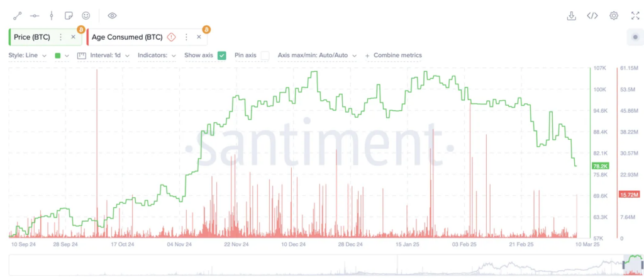Uncheck the Show axis checkbox
The height and width of the screenshot is (279, 644).
222,55
